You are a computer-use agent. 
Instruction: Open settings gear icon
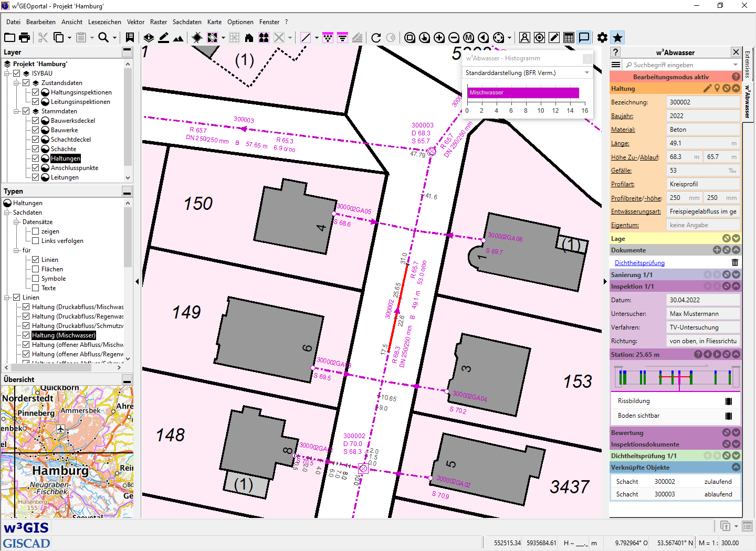pyautogui.click(x=602, y=37)
